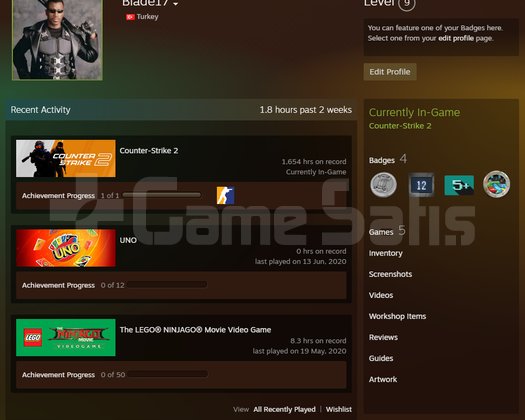
Task: Click the silver cart badge icon
Action: pyautogui.click(x=383, y=184)
